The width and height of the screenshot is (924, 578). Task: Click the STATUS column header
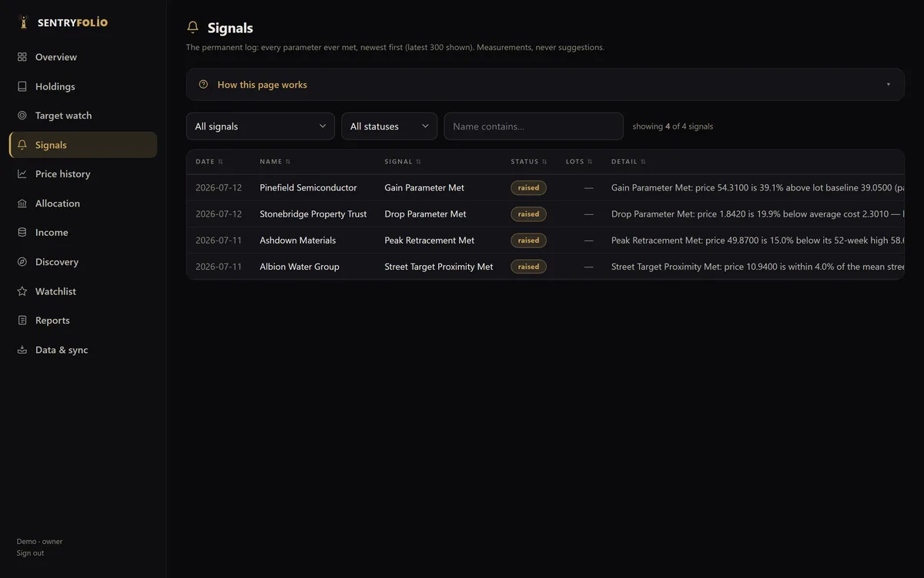tap(529, 162)
